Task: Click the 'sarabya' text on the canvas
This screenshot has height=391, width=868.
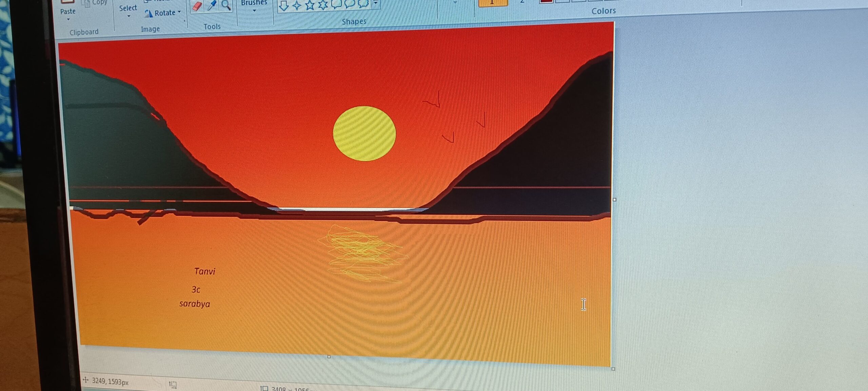Action: (195, 304)
